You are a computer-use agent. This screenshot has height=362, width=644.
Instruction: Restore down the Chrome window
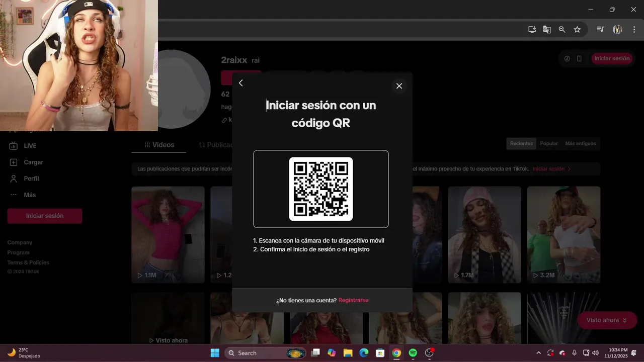(x=612, y=9)
